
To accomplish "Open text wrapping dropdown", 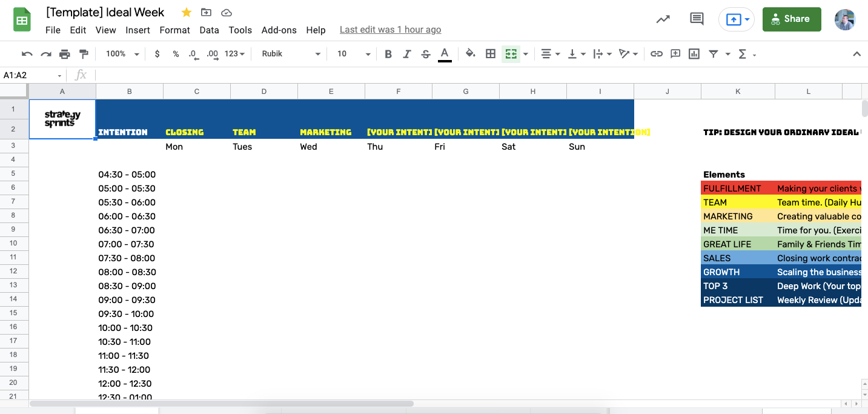I will [602, 54].
